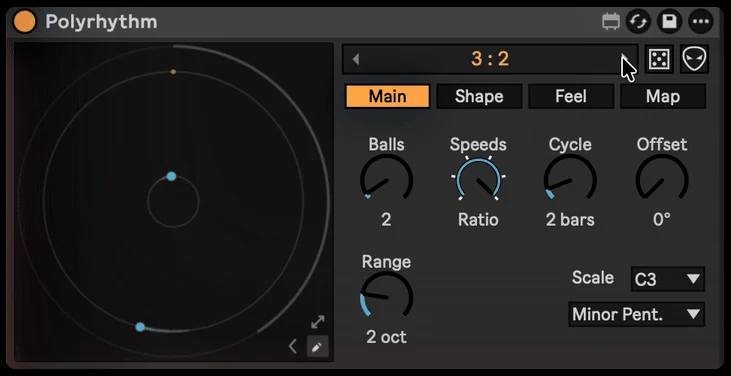Click the "0°" Offset value

(662, 220)
